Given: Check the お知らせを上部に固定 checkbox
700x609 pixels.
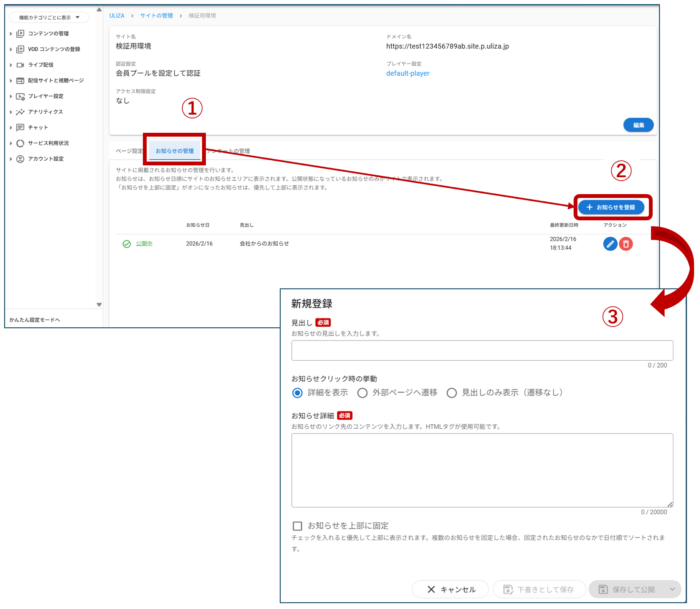Looking at the screenshot, I should coord(298,526).
